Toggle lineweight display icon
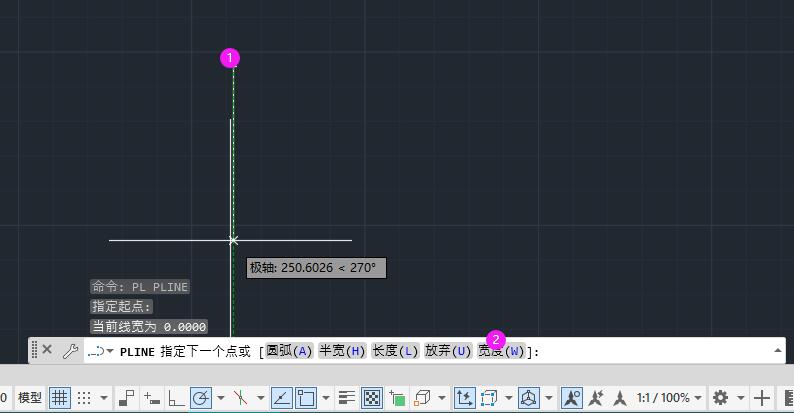This screenshot has height=413, width=794. 346,398
